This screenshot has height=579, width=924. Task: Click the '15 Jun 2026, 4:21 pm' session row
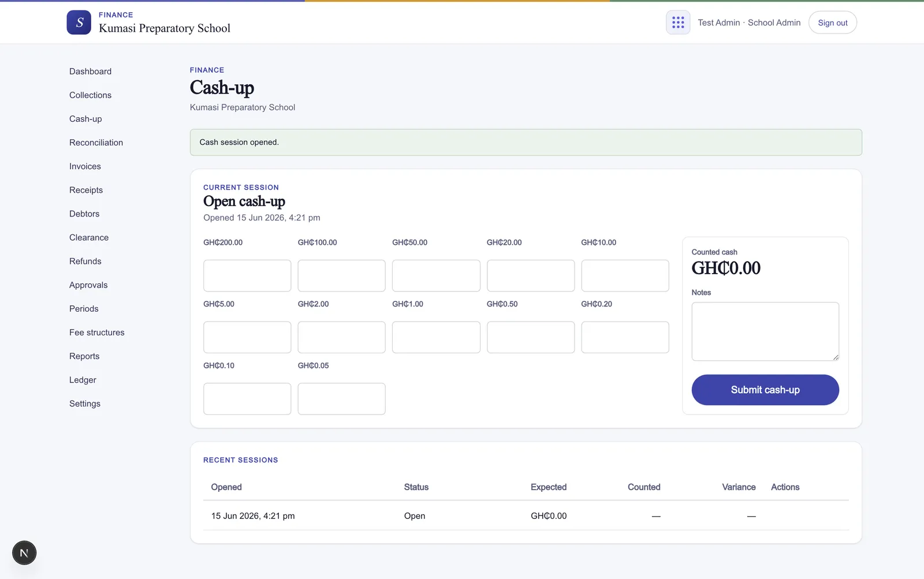[526, 516]
